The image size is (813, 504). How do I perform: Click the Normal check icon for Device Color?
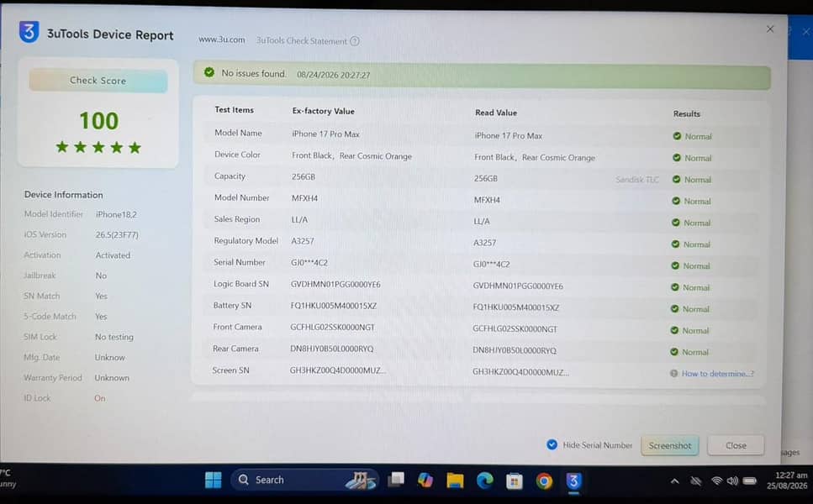click(x=676, y=158)
